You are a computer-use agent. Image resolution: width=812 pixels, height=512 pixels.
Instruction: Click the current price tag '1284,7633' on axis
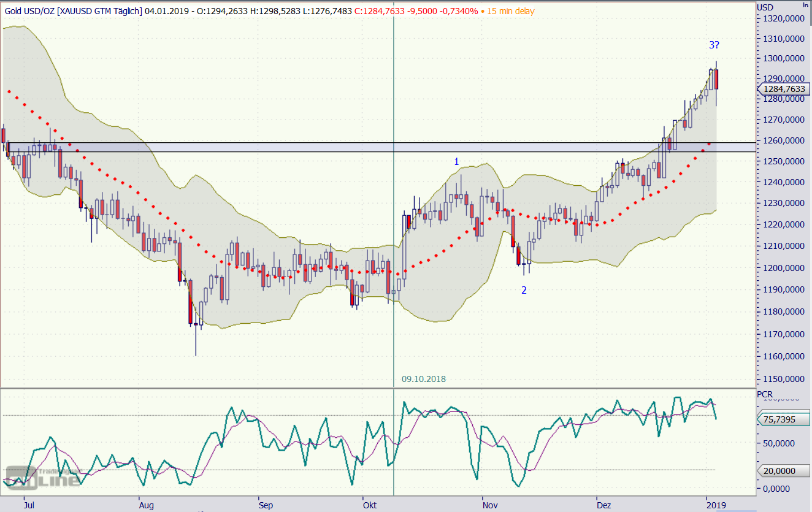(783, 89)
